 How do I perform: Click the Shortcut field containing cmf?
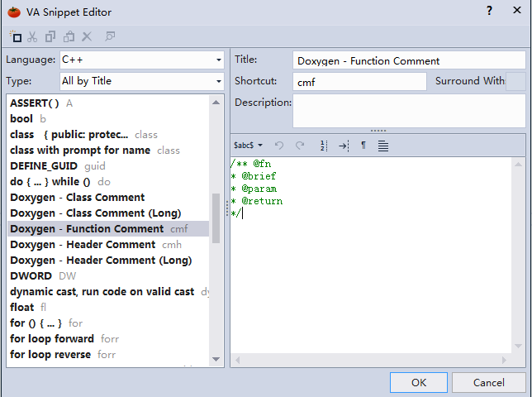pos(359,82)
